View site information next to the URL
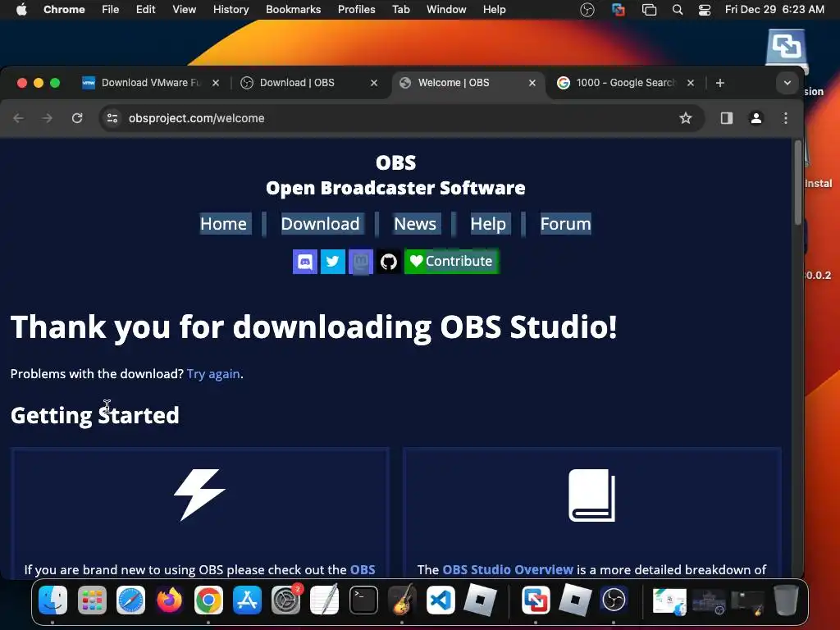Screen dimensions: 840x630 pos(112,118)
